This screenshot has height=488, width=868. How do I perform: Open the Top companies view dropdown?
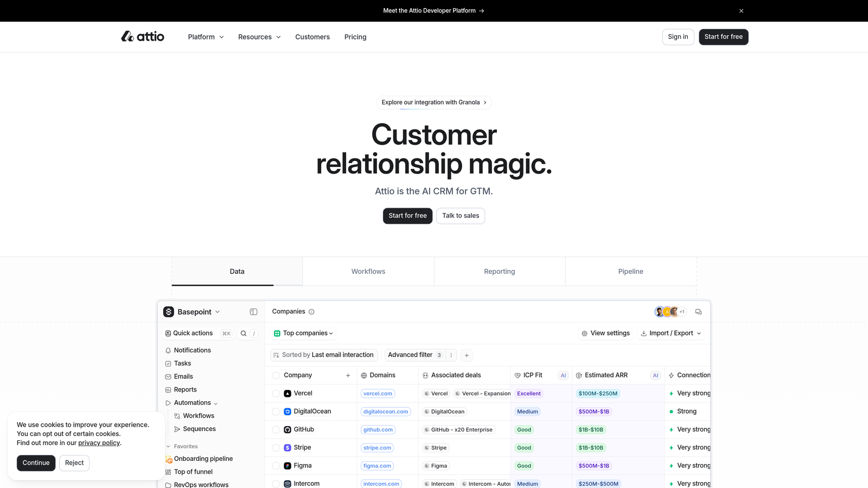(x=303, y=333)
